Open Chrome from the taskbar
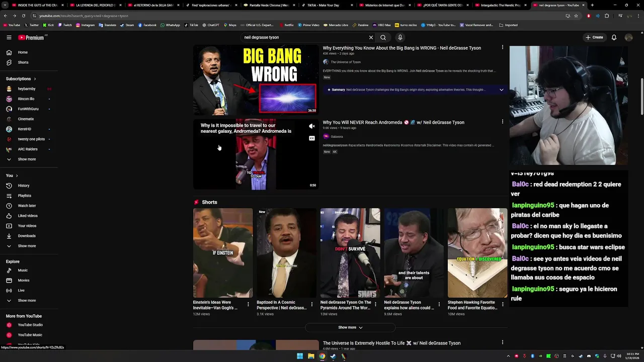 coord(322,356)
